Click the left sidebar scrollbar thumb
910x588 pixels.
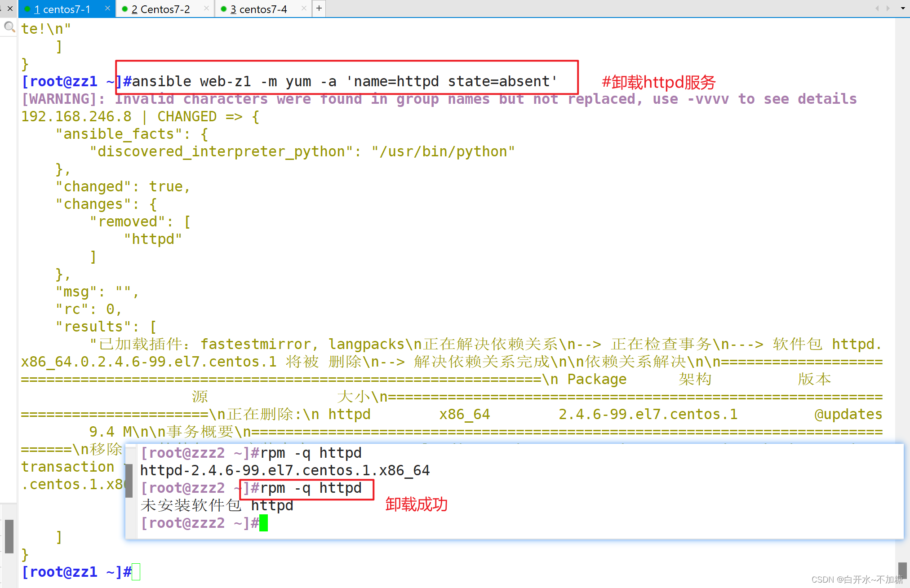(9, 536)
